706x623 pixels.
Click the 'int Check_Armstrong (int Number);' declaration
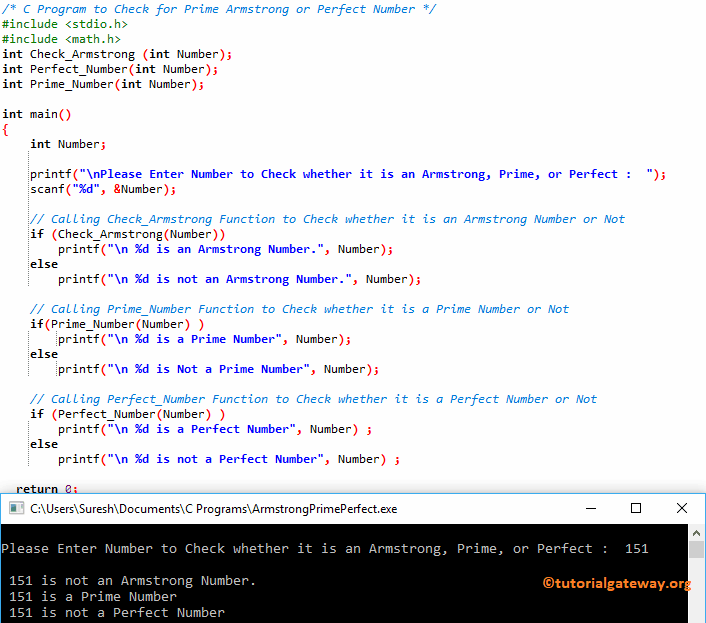[117, 54]
